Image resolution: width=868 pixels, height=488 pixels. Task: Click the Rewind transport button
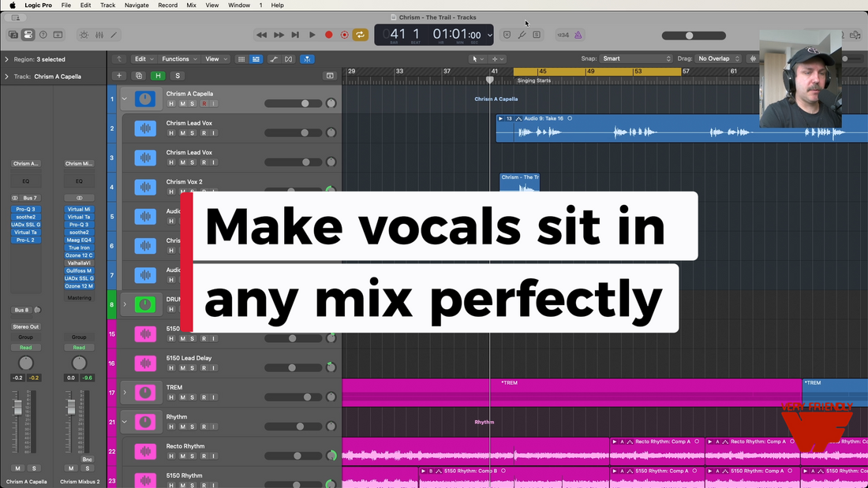[261, 35]
